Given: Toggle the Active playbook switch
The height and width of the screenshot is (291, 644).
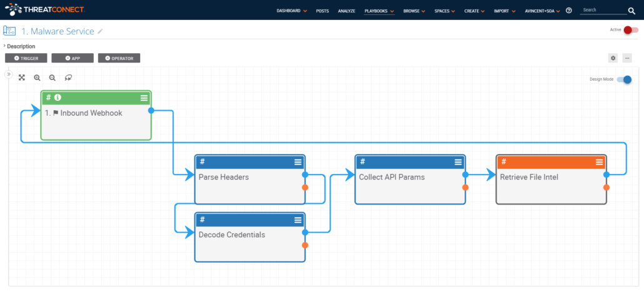Looking at the screenshot, I should pos(631,29).
